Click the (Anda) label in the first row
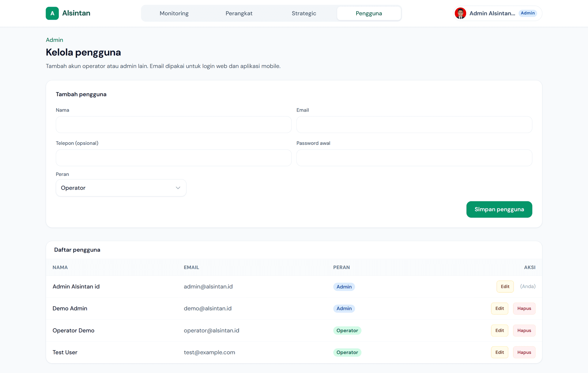Image resolution: width=588 pixels, height=373 pixels. click(528, 287)
